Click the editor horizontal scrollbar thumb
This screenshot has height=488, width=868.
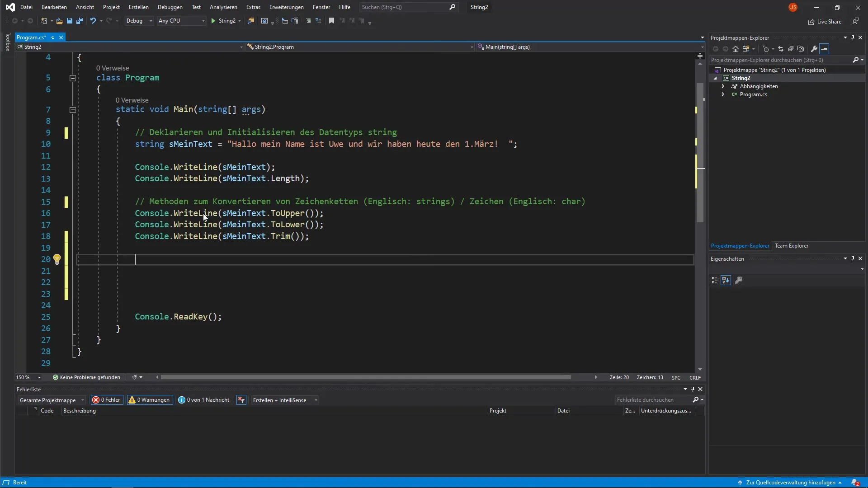[366, 377]
